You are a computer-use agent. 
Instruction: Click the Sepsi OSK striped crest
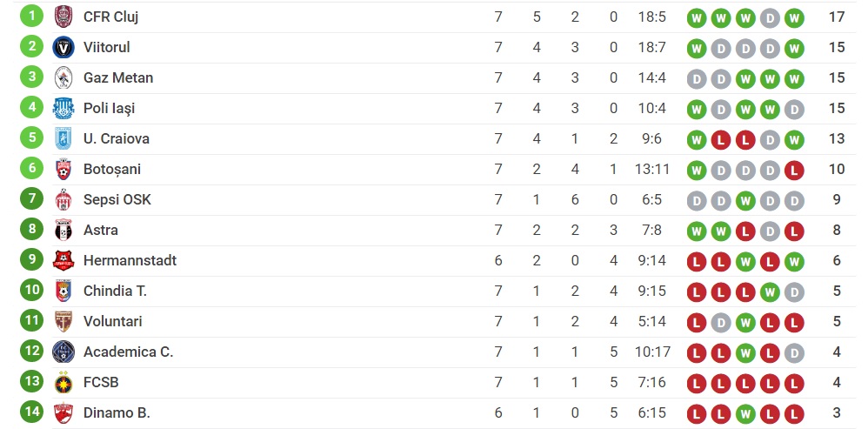[x=63, y=199]
